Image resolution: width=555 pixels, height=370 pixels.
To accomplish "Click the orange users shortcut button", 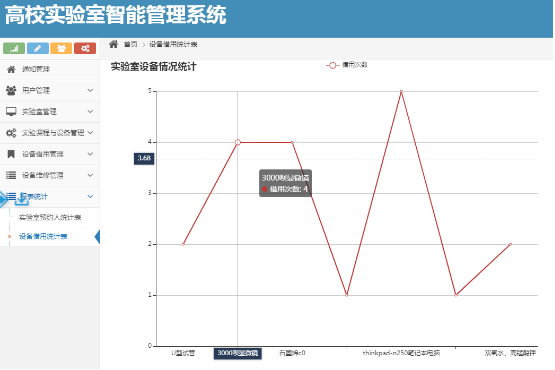I will tap(61, 48).
